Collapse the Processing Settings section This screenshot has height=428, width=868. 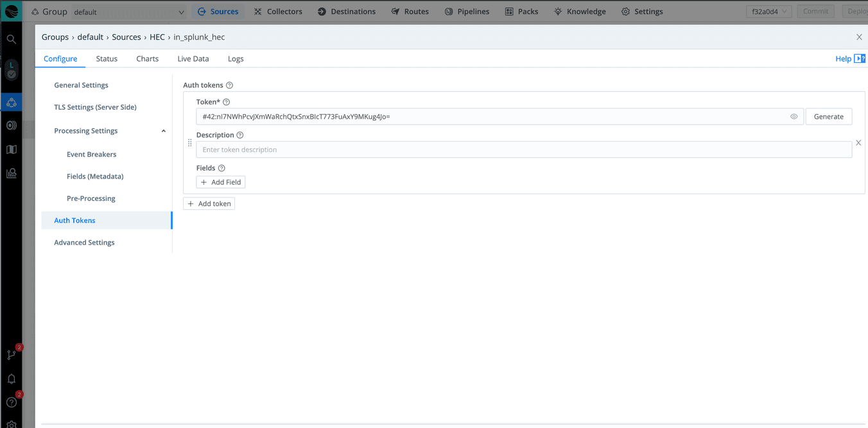tap(163, 131)
